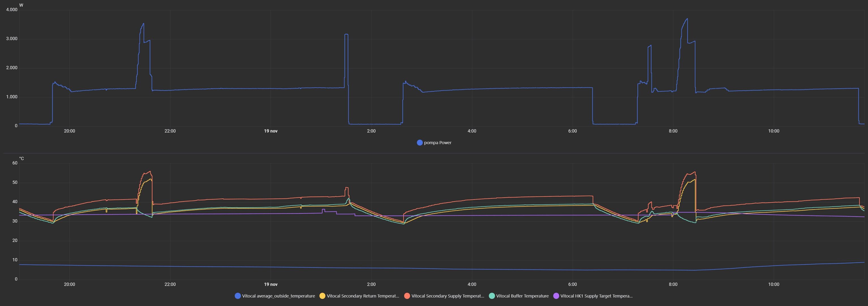Click 19 nov label on power chart

[270, 131]
